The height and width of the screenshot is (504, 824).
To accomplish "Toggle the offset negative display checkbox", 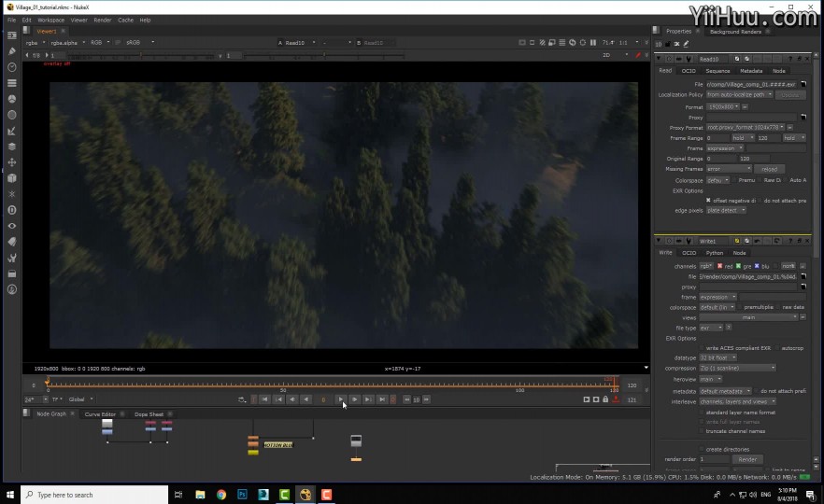I will pos(708,200).
